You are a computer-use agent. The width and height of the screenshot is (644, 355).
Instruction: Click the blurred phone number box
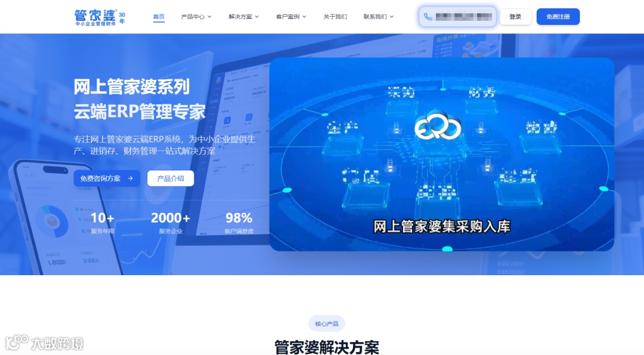[x=457, y=17]
